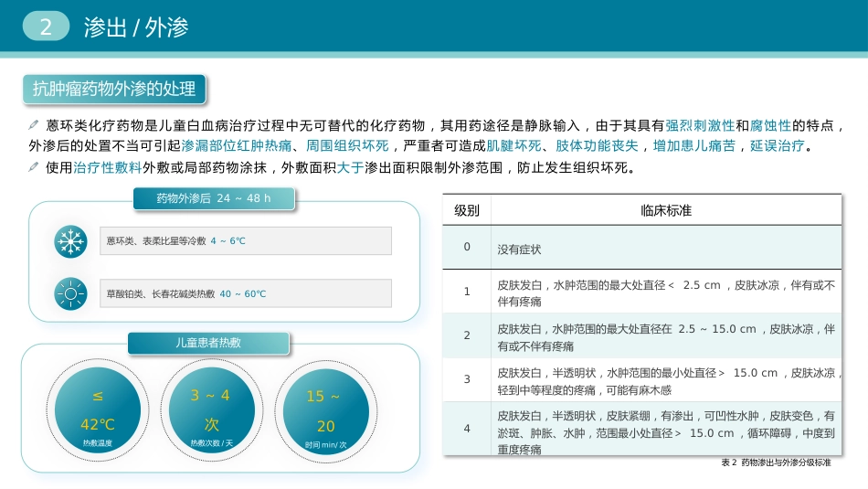The image size is (868, 489).
Task: Click highlighted text 治疗性敷料
Action: 108,167
